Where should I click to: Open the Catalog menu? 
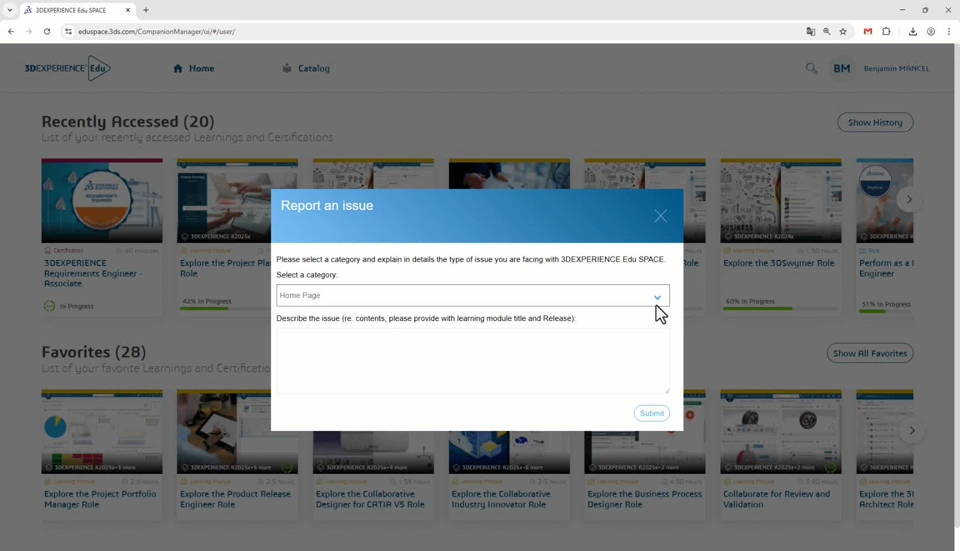pos(306,69)
